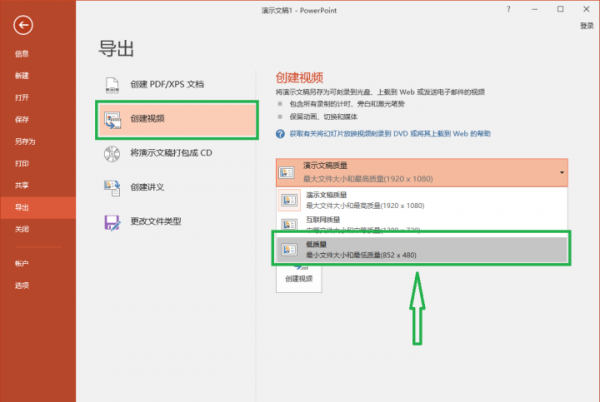Open the title bar help question mark
This screenshot has height=402, width=600.
tap(509, 9)
